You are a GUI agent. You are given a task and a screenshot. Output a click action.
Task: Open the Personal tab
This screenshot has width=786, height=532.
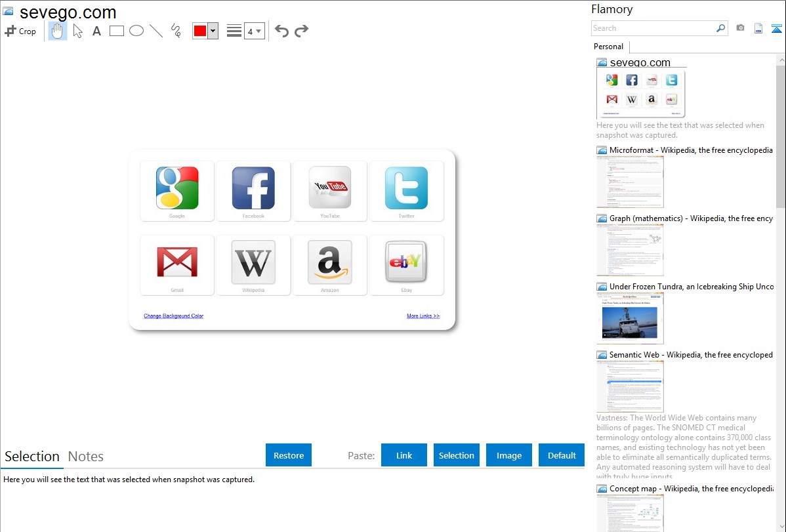[609, 47]
